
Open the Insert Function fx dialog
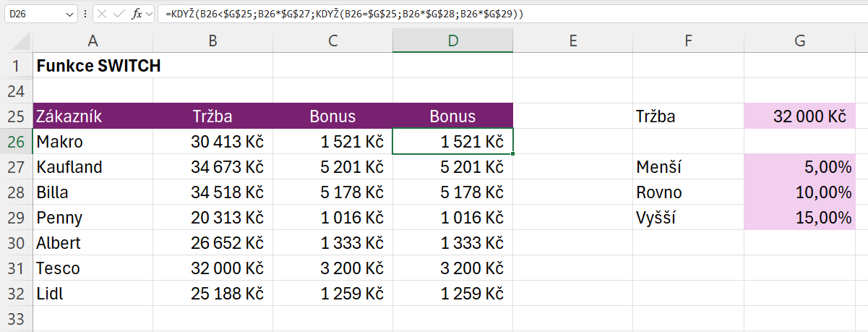pos(137,14)
